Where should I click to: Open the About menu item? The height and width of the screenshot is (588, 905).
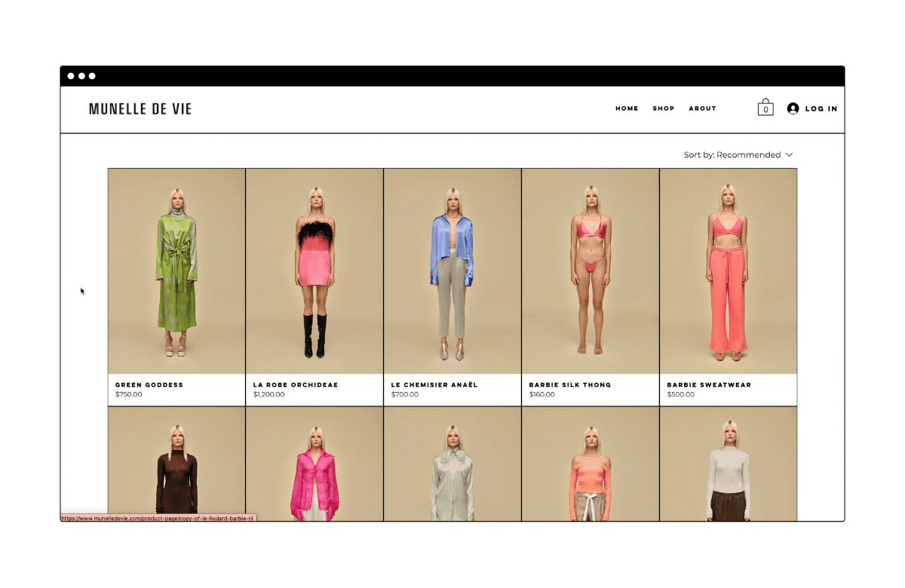click(702, 109)
